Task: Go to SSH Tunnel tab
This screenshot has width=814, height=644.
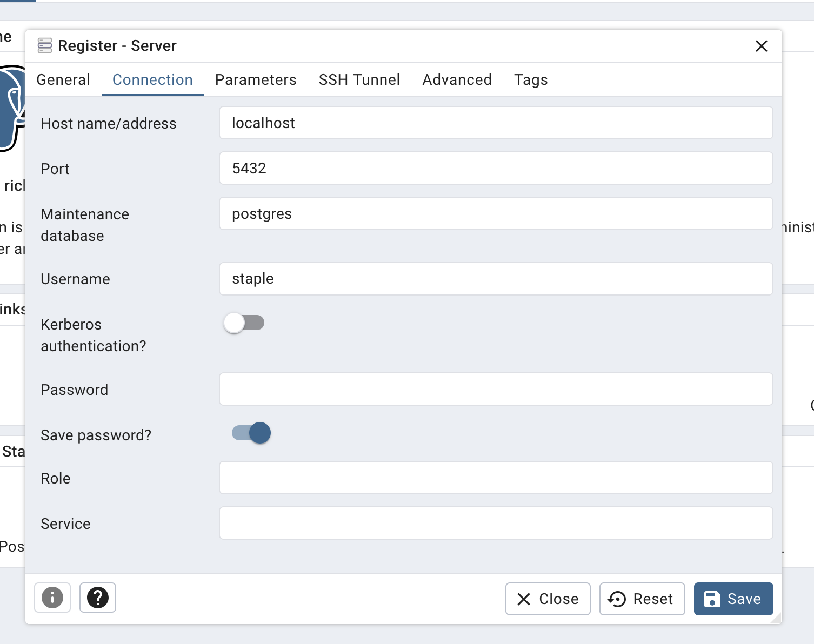Action: tap(359, 80)
